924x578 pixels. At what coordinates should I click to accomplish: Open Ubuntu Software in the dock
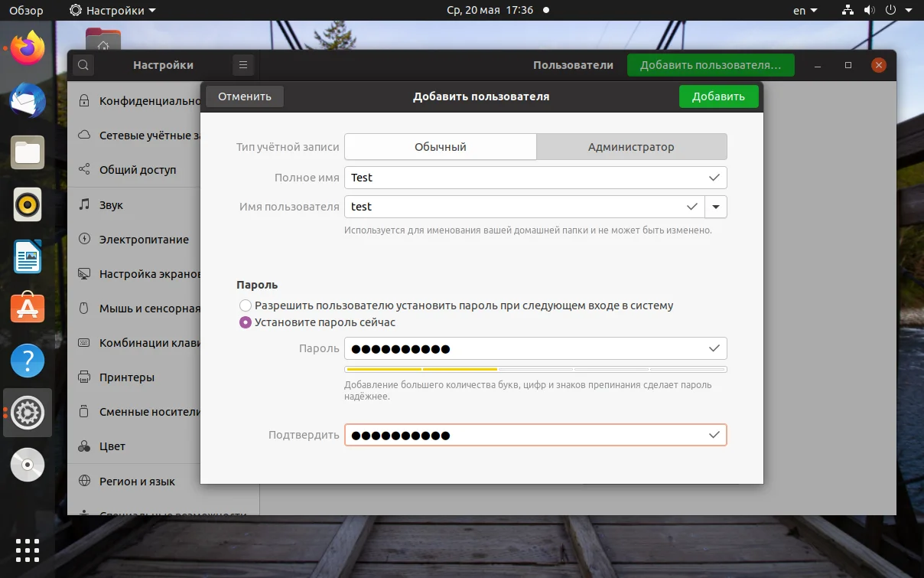click(28, 309)
